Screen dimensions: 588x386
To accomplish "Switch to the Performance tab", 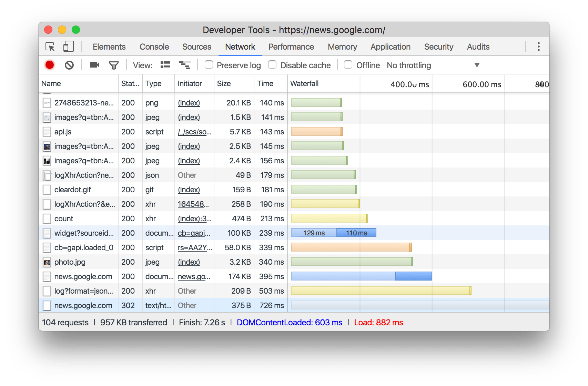I will 291,47.
